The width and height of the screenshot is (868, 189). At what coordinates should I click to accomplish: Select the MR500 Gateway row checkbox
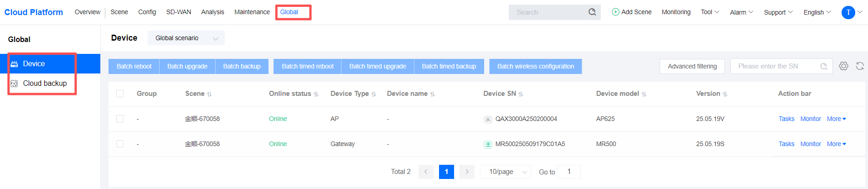pyautogui.click(x=120, y=144)
